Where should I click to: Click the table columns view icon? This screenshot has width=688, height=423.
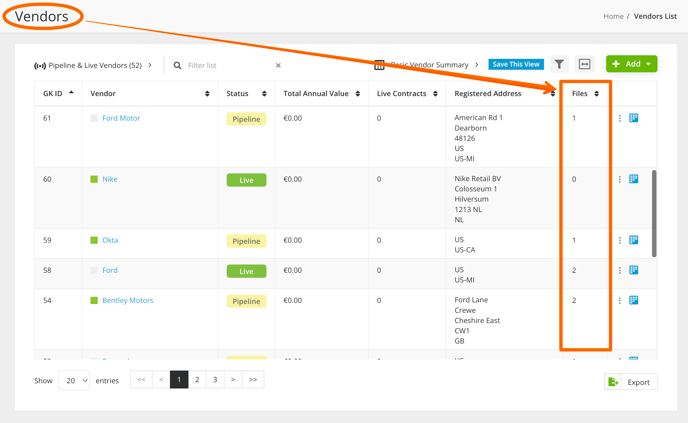click(379, 65)
